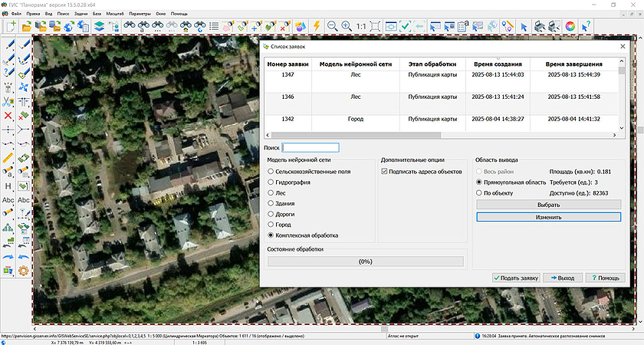
Task: Click the Поиск search input field
Action: tap(310, 147)
